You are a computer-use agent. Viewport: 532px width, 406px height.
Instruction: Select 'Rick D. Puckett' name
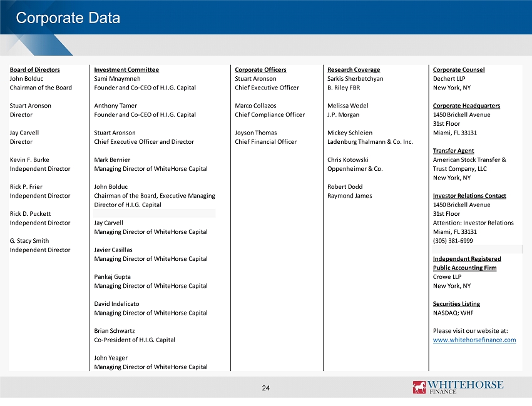tap(30, 214)
